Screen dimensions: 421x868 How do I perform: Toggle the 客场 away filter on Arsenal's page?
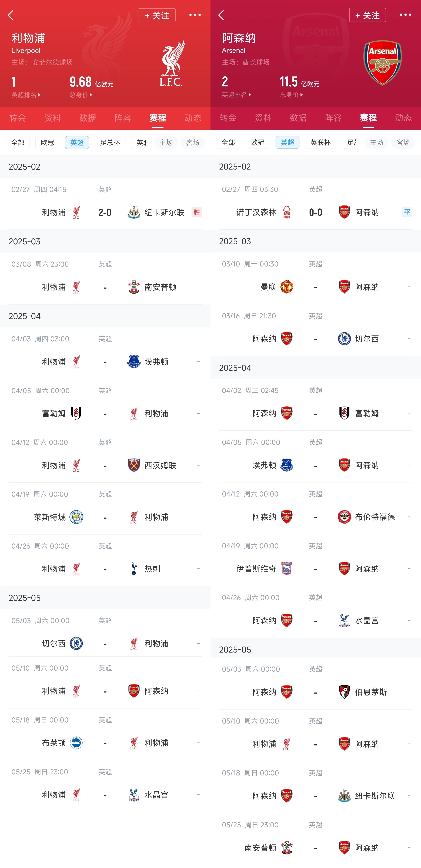pyautogui.click(x=403, y=143)
